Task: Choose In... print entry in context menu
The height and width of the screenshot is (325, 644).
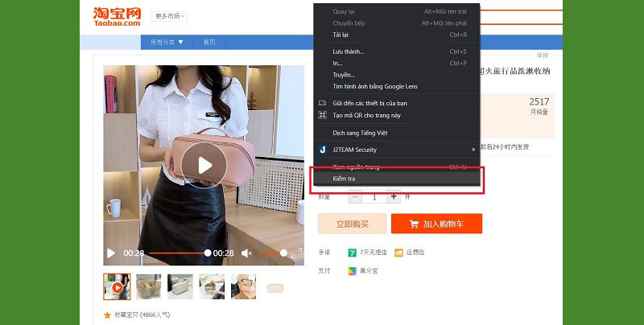Action: click(397, 64)
